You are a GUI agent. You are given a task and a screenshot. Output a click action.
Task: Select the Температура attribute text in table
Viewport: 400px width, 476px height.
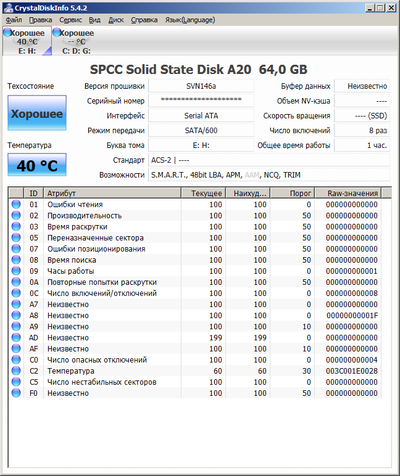71,371
